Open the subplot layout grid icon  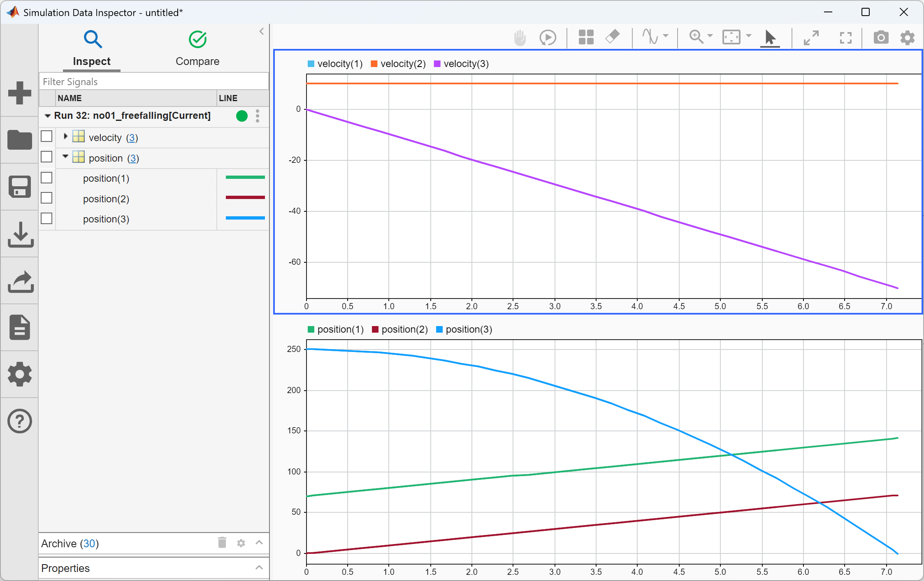586,37
